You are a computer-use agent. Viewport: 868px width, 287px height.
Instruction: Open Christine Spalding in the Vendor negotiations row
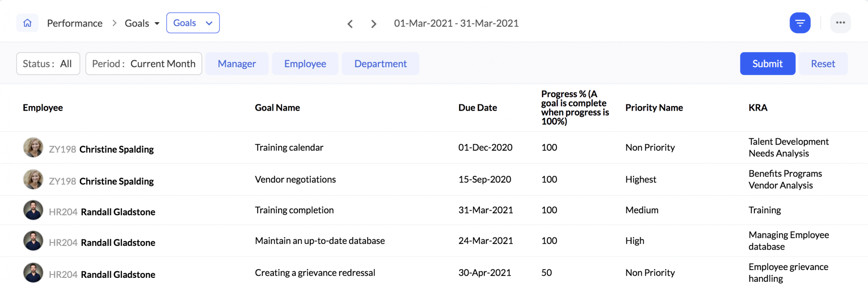(x=116, y=181)
